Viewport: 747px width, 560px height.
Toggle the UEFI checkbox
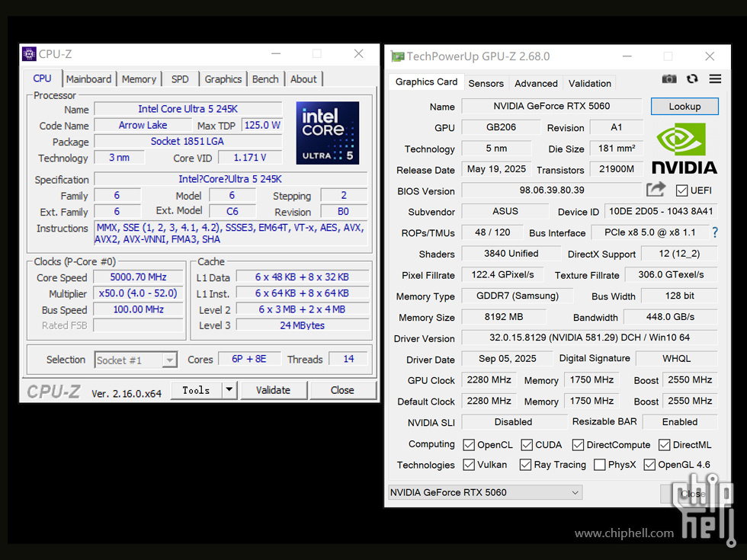681,190
